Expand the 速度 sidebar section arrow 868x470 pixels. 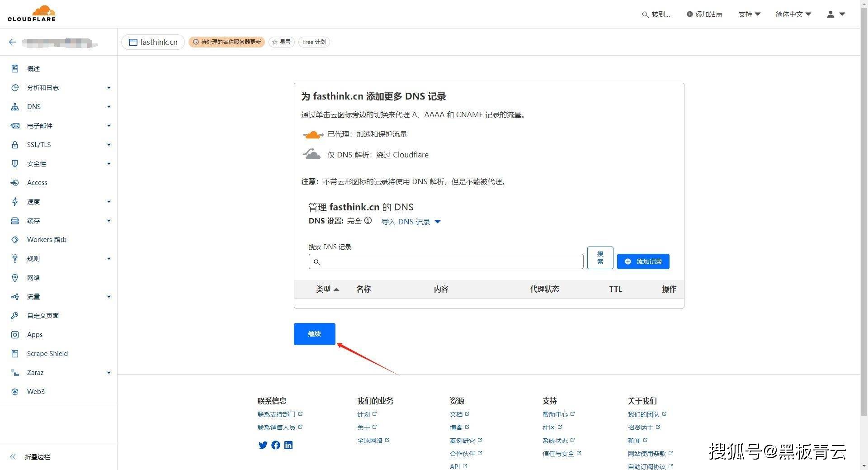[x=109, y=202]
